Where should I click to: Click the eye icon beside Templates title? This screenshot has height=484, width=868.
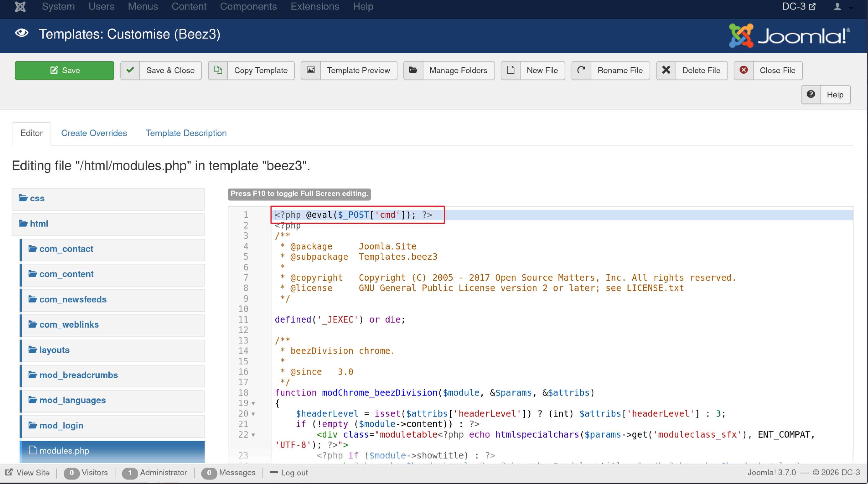tap(22, 33)
